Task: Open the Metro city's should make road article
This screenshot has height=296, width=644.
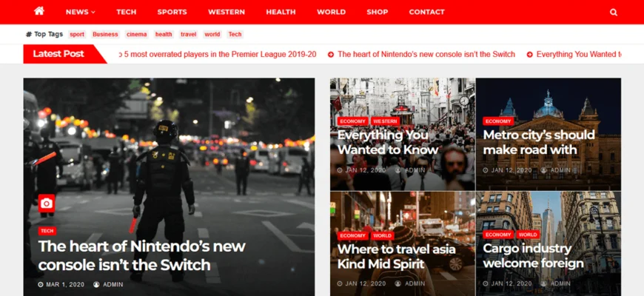Action: pos(539,142)
